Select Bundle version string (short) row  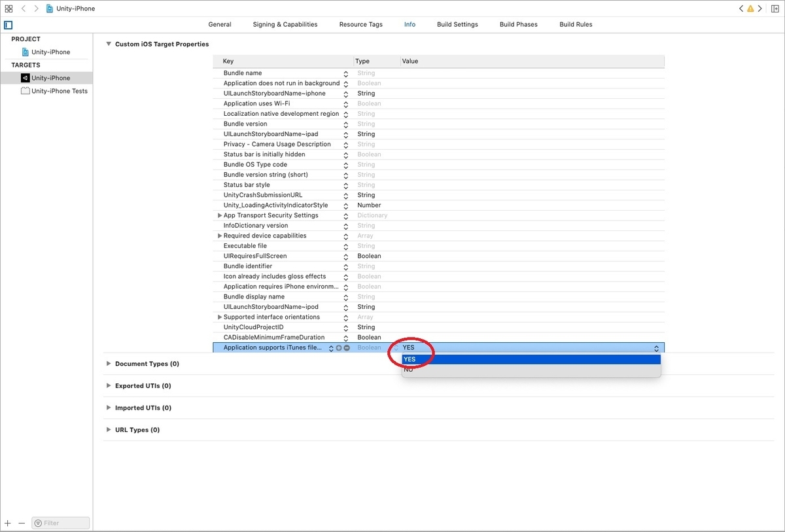tap(439, 175)
